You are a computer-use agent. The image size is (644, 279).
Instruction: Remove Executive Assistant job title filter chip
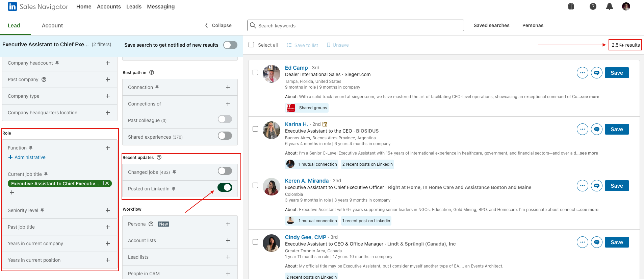pos(107,184)
